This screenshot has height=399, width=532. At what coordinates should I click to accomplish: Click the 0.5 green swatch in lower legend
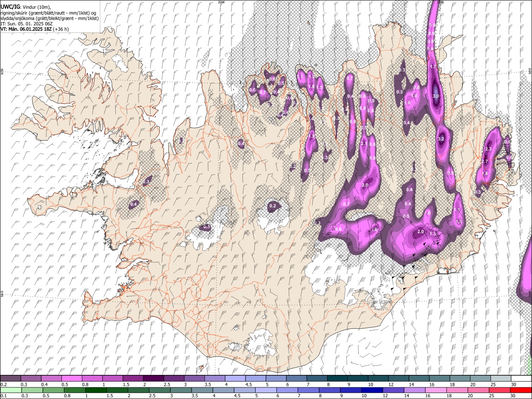(x=54, y=390)
